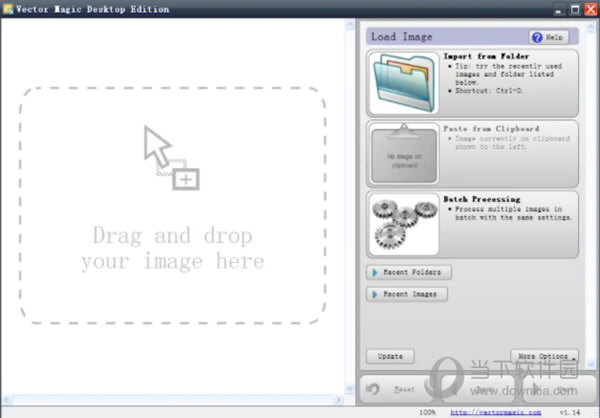Click the Vector Magic title bar app icon
600x418 pixels.
point(7,9)
